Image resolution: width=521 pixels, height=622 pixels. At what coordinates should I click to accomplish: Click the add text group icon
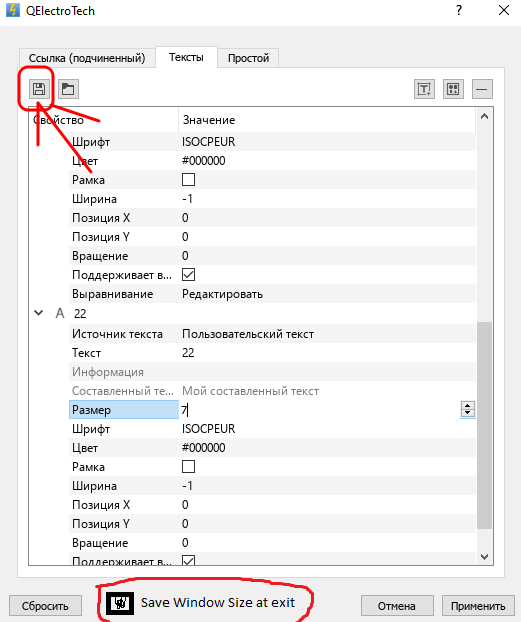453,89
